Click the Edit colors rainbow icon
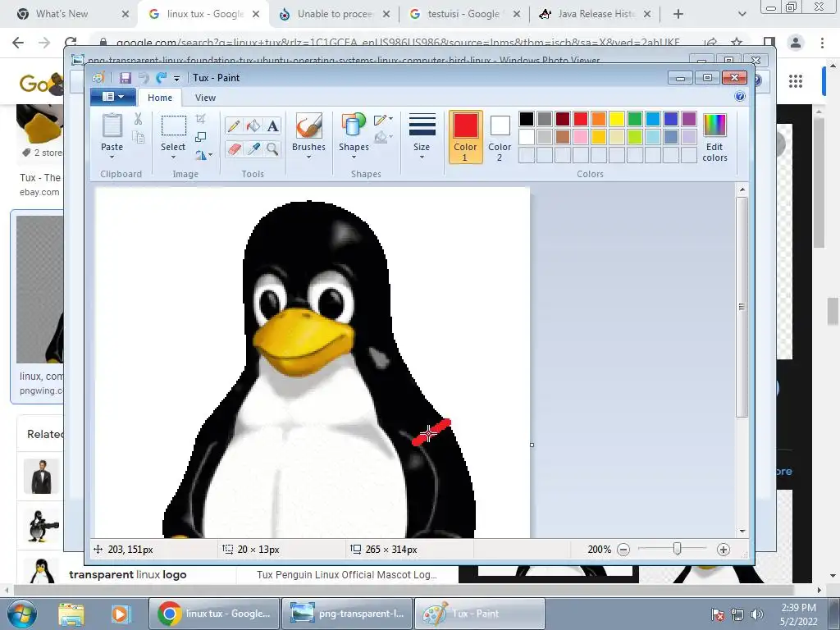Image resolution: width=840 pixels, height=630 pixels. (x=714, y=126)
